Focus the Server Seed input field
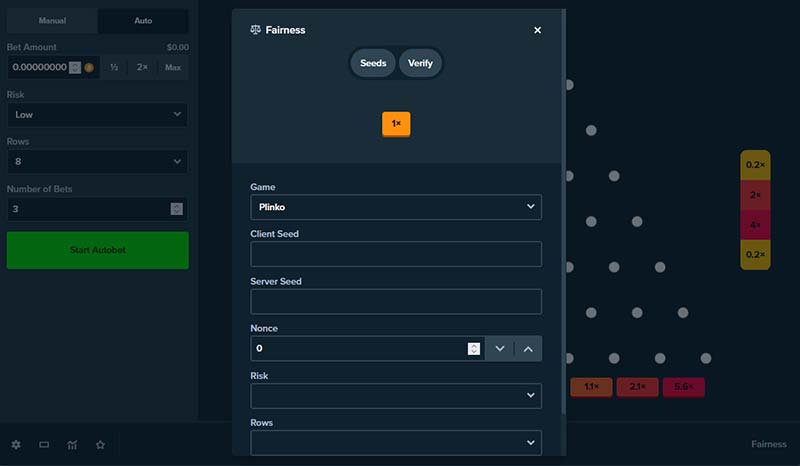 coord(396,302)
